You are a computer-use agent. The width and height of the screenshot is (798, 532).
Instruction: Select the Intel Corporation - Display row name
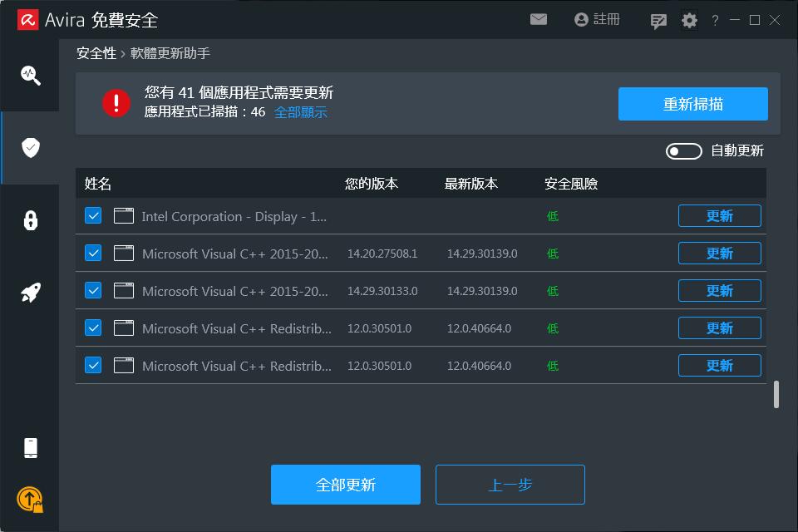tap(234, 216)
